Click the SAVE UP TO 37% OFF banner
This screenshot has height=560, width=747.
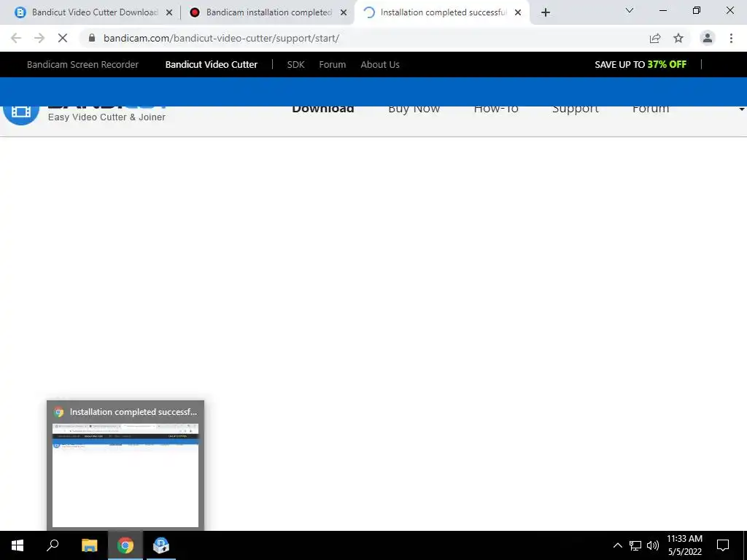click(640, 65)
